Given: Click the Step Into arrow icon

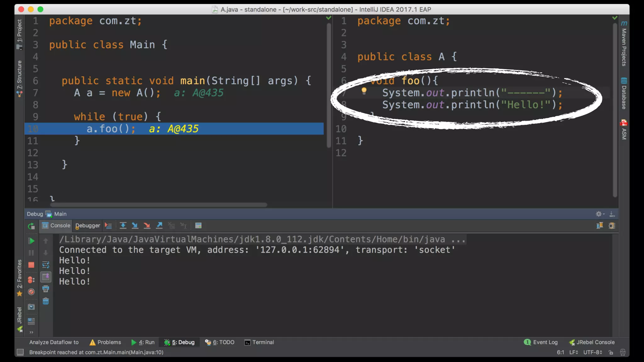Looking at the screenshot, I should point(135,225).
